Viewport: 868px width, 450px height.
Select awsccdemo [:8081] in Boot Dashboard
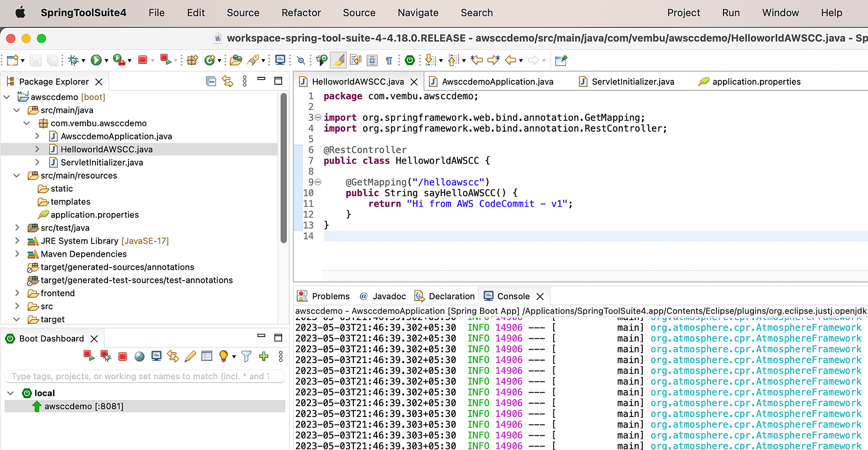coord(145,406)
